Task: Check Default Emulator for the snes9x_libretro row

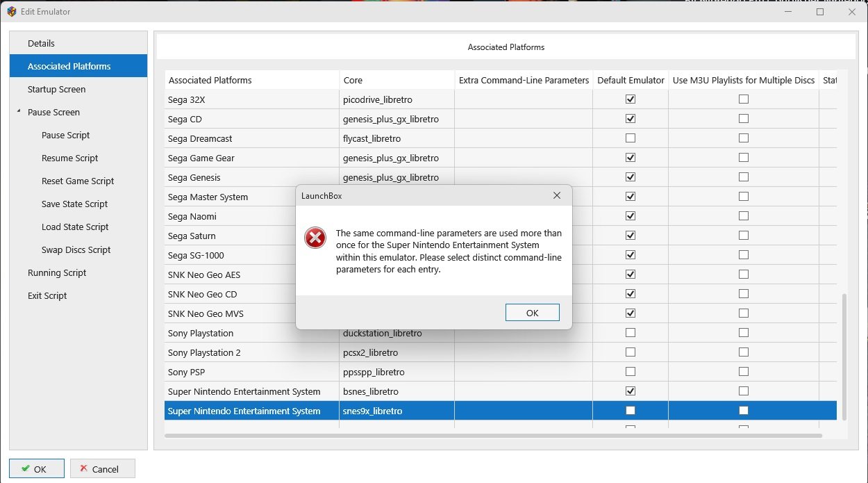Action: click(x=631, y=411)
